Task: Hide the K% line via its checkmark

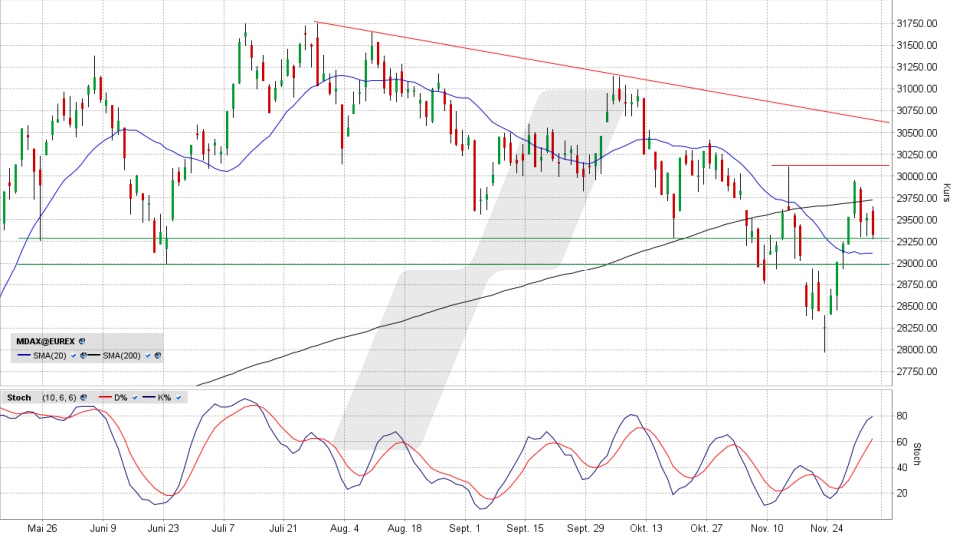Action: 178,397
